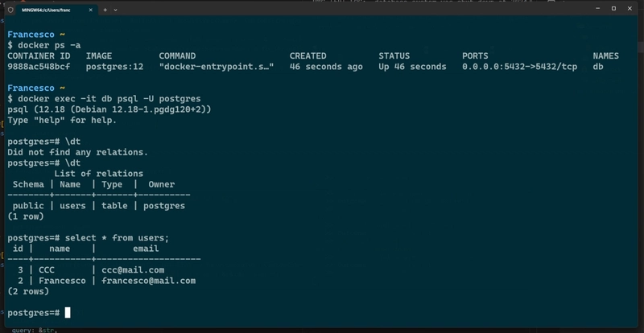Viewport: 644px width, 333px height.
Task: Click the IMAGE column header
Action: (x=99, y=55)
